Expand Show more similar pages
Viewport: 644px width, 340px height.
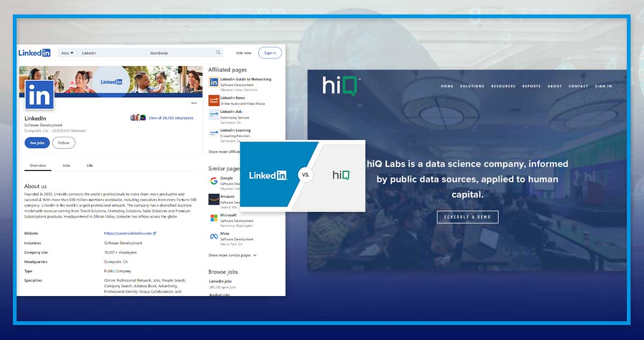click(x=232, y=255)
